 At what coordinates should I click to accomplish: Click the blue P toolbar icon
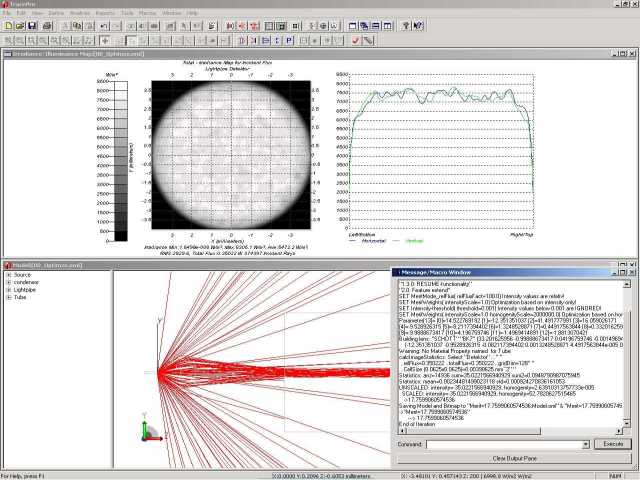click(289, 40)
